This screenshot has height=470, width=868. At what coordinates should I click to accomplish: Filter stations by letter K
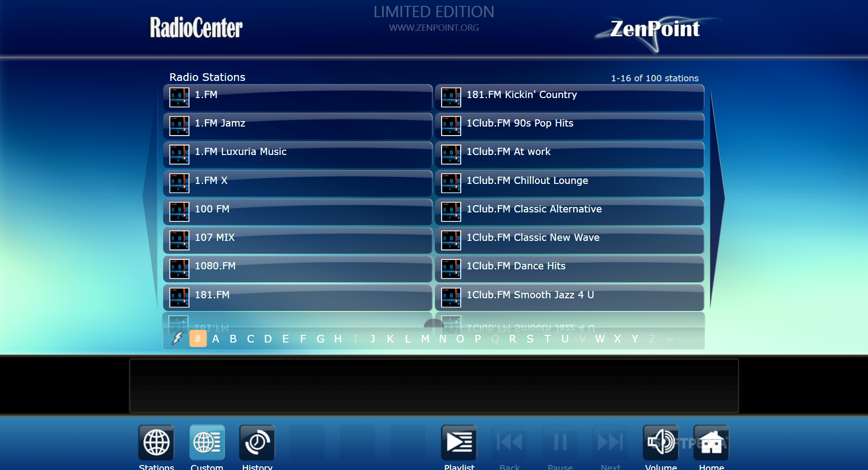click(390, 339)
